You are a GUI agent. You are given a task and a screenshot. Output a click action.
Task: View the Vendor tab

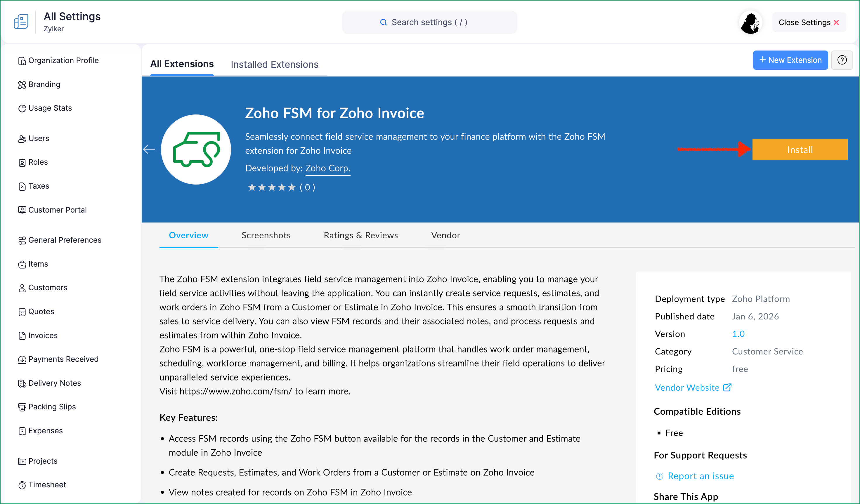click(x=445, y=235)
